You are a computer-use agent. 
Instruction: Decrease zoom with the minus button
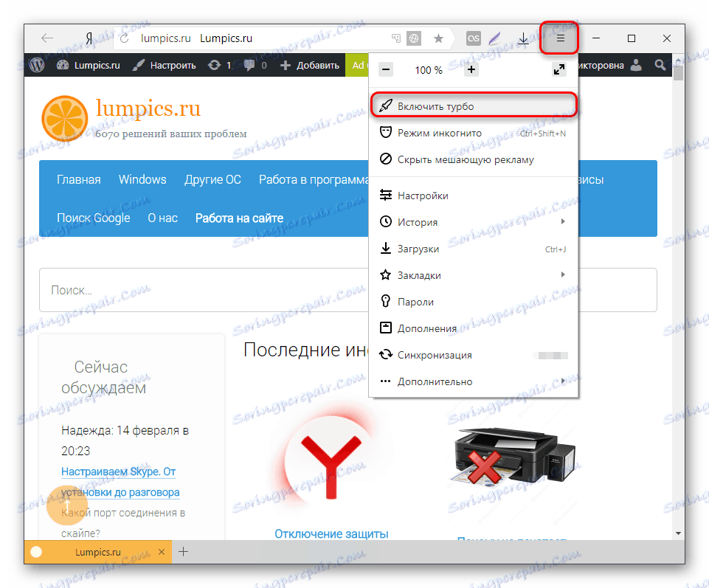click(x=386, y=69)
